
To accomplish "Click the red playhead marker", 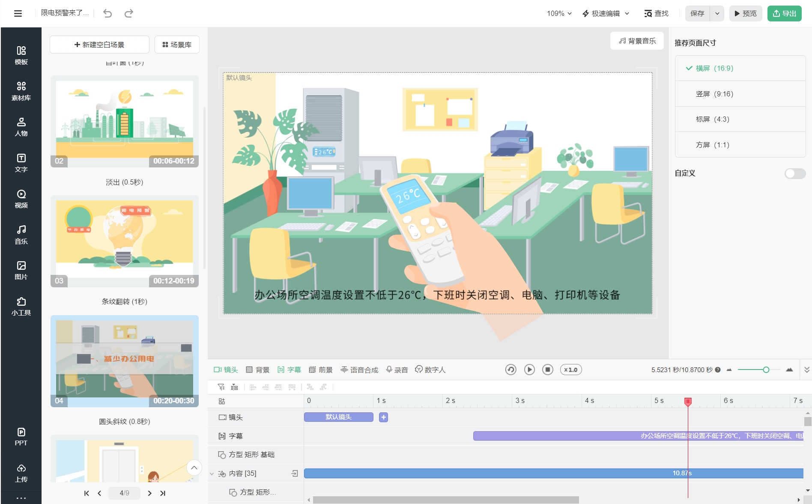I will coord(688,401).
